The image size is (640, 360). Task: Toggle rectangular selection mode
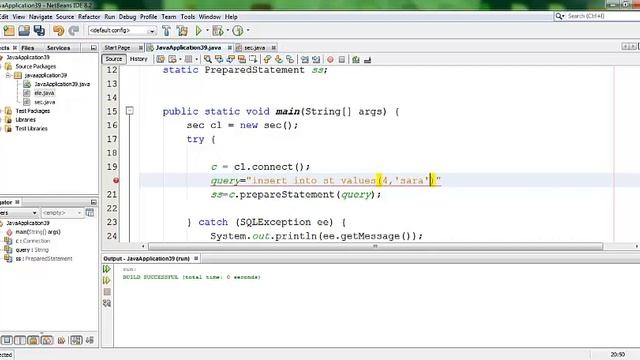[253, 60]
